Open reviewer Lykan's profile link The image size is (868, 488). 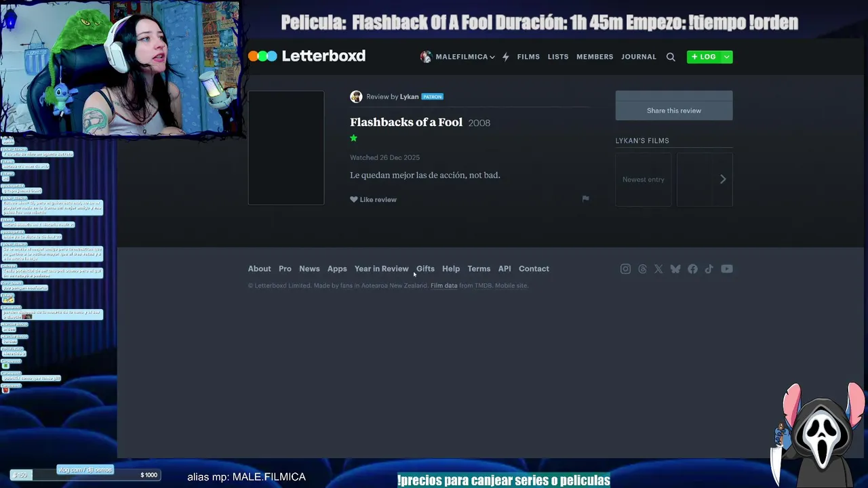(409, 97)
